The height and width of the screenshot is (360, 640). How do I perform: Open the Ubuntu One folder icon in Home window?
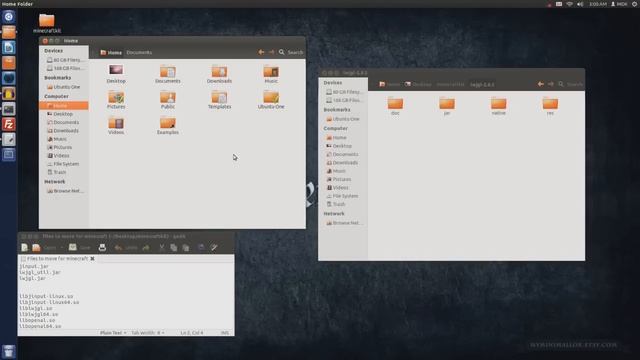coord(271,100)
